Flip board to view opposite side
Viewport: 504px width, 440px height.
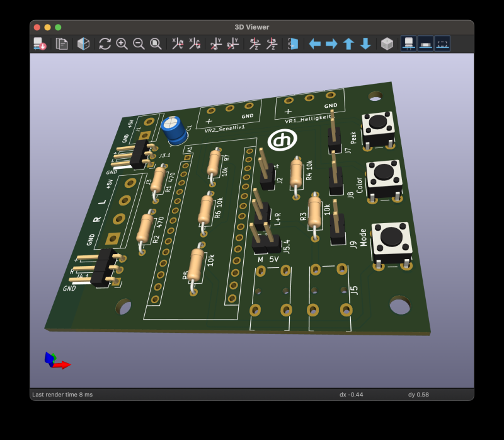point(293,43)
